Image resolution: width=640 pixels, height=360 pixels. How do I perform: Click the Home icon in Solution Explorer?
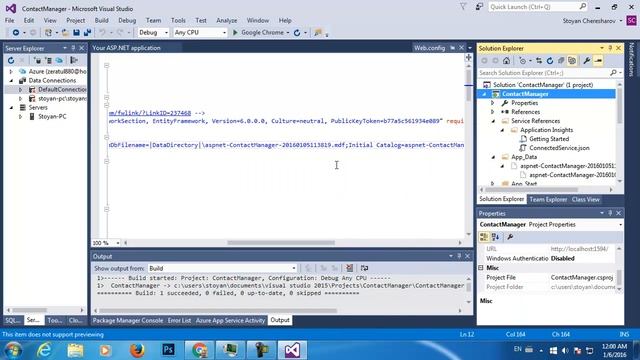pos(506,61)
